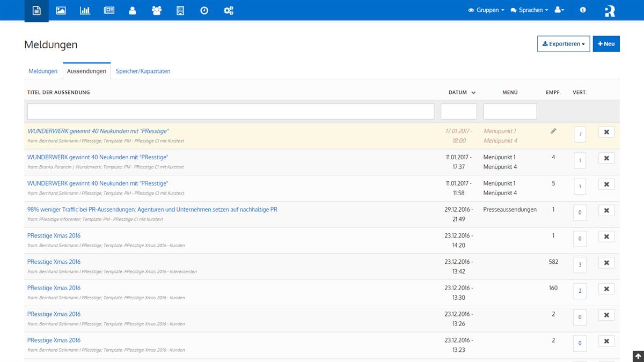The width and height of the screenshot is (644, 362).
Task: Open the people group icon
Action: 157,10
